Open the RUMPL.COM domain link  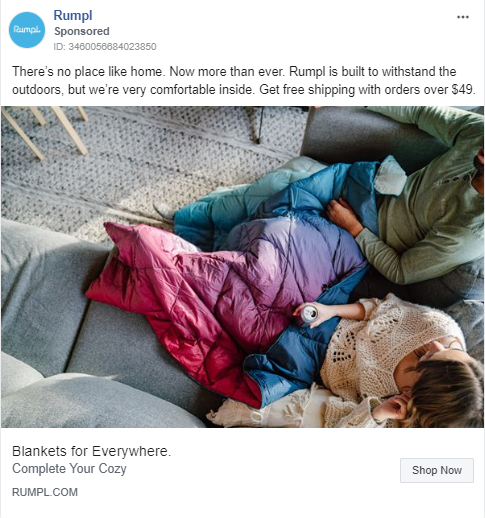click(x=45, y=492)
